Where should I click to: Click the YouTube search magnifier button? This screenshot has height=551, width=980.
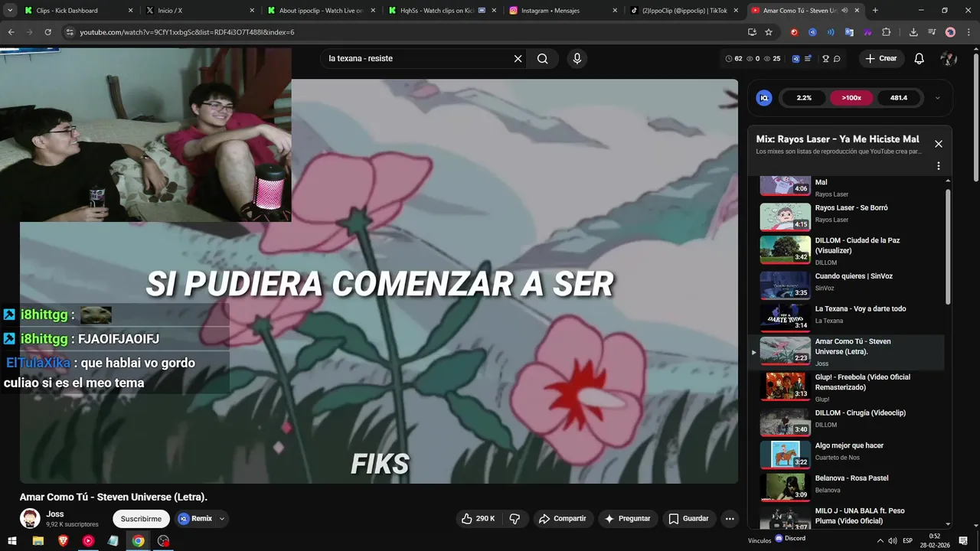pos(543,59)
